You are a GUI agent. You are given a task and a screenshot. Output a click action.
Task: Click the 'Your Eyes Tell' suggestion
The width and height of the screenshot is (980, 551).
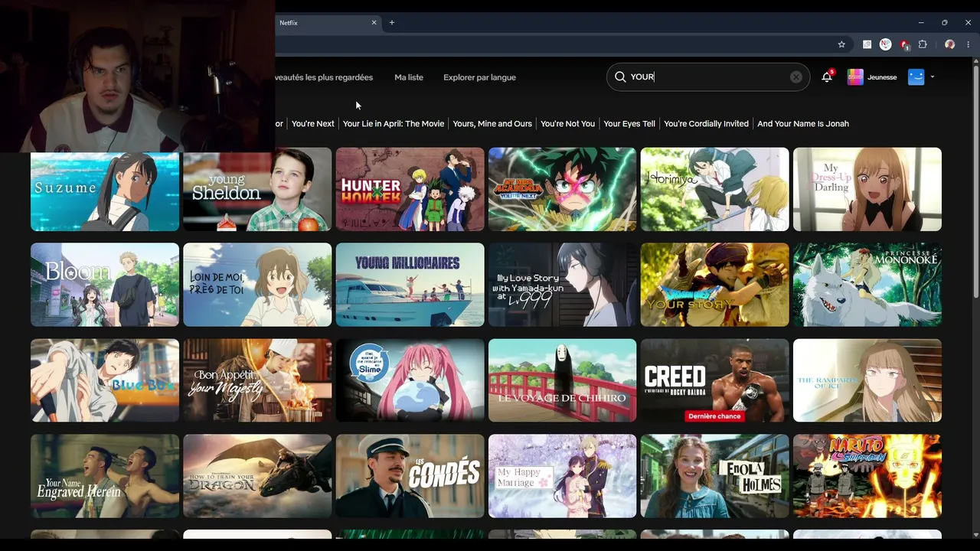[629, 123]
